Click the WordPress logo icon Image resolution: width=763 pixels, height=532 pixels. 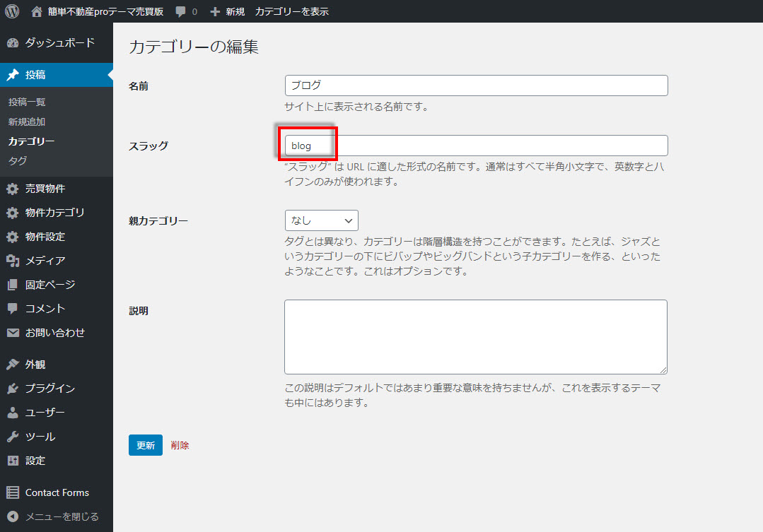11,11
